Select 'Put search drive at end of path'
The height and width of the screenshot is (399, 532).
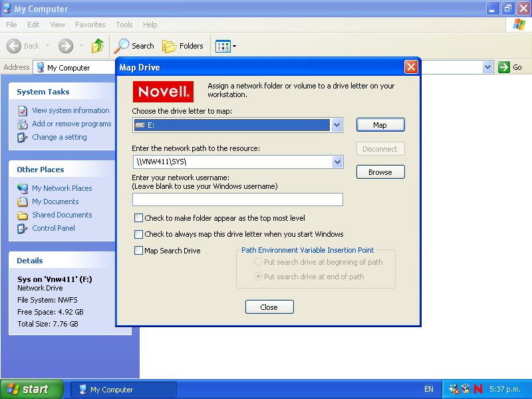[x=258, y=277]
